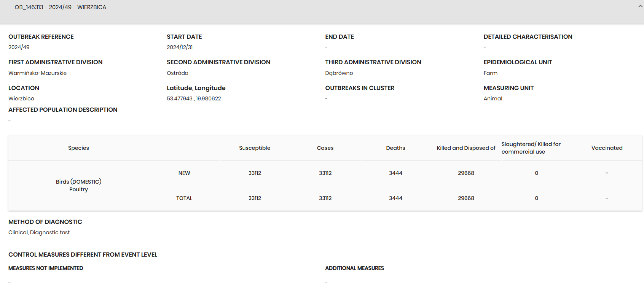Select the Vaccinated column header

pos(607,148)
